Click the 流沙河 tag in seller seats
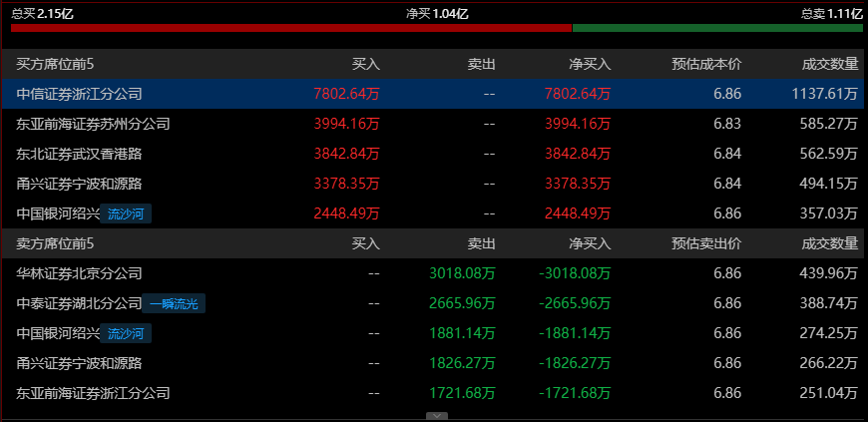This screenshot has width=868, height=422. (126, 333)
